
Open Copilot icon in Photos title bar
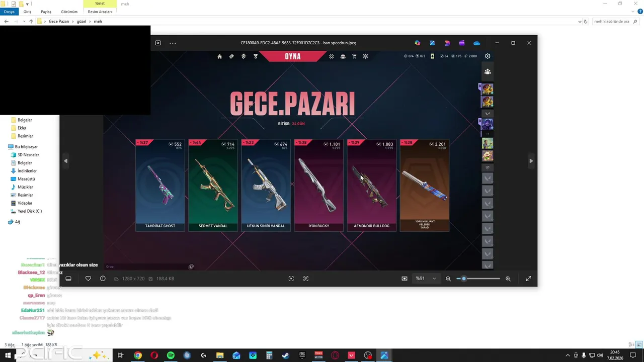click(x=417, y=43)
